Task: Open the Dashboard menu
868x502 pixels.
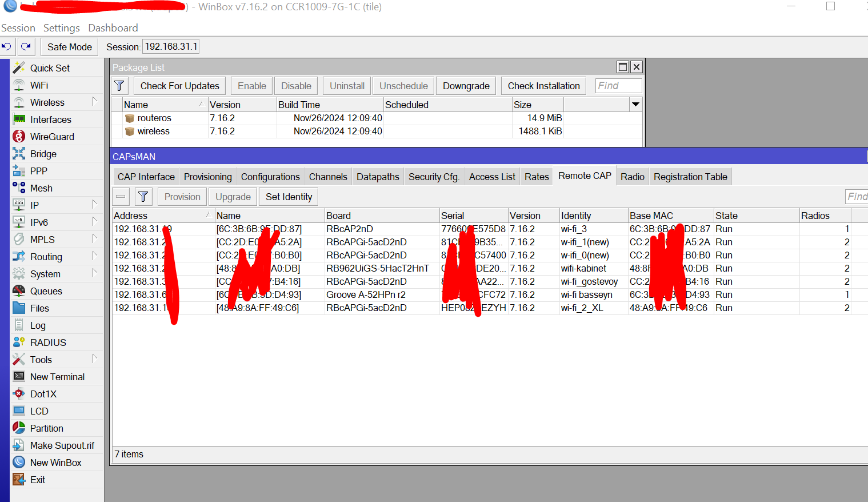Action: click(x=113, y=28)
